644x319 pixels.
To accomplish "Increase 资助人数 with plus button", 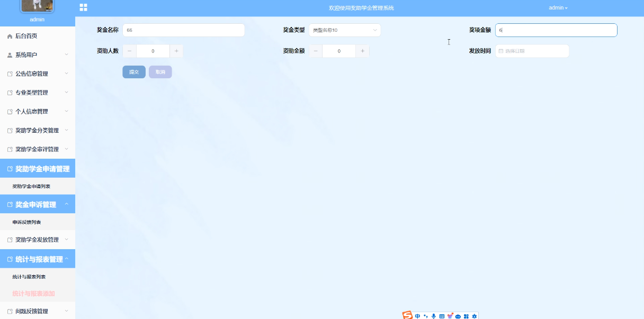I will pos(176,51).
